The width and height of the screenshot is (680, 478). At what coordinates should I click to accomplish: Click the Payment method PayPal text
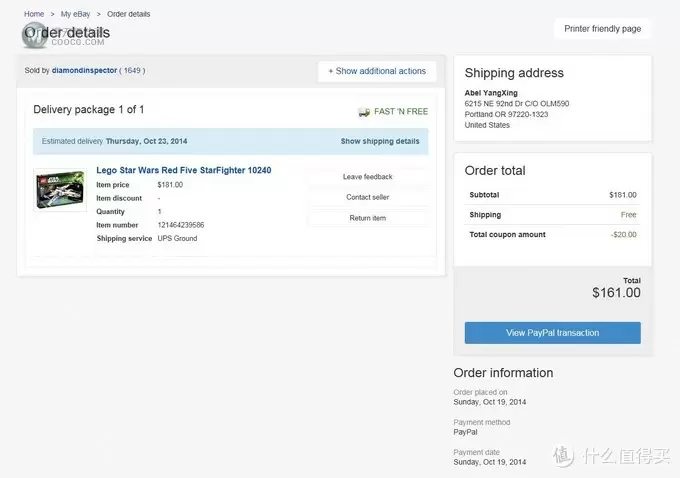tap(465, 432)
